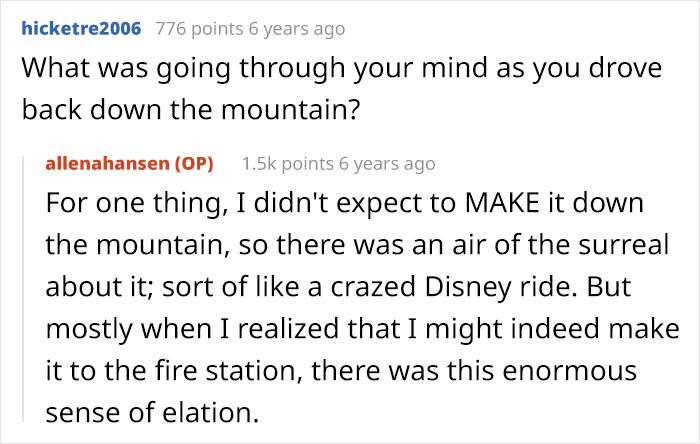Image resolution: width=700 pixels, height=444 pixels.
Task: Open hicketre2006's user profile
Action: click(82, 28)
